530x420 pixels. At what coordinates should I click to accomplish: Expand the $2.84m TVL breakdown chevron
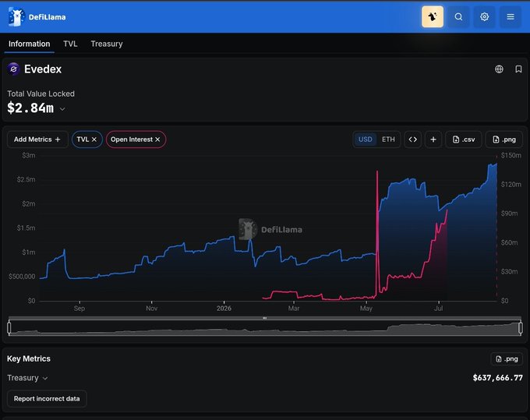pos(62,109)
